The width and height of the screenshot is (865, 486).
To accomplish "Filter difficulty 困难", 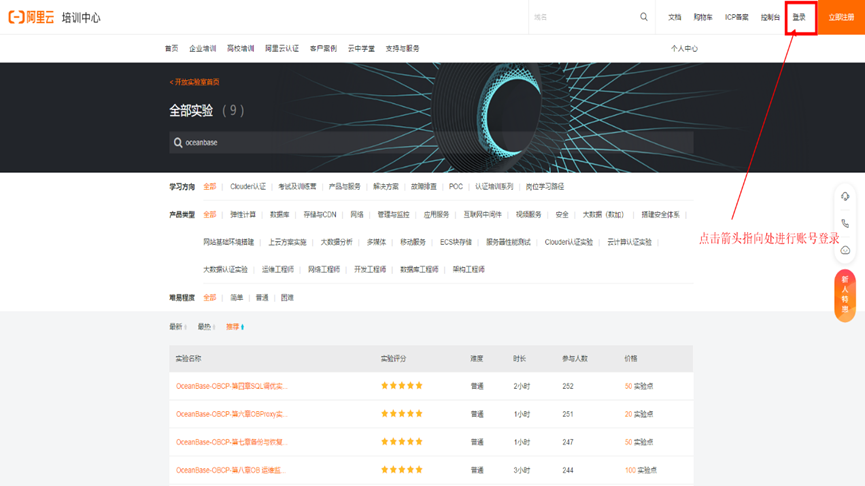I will click(287, 298).
